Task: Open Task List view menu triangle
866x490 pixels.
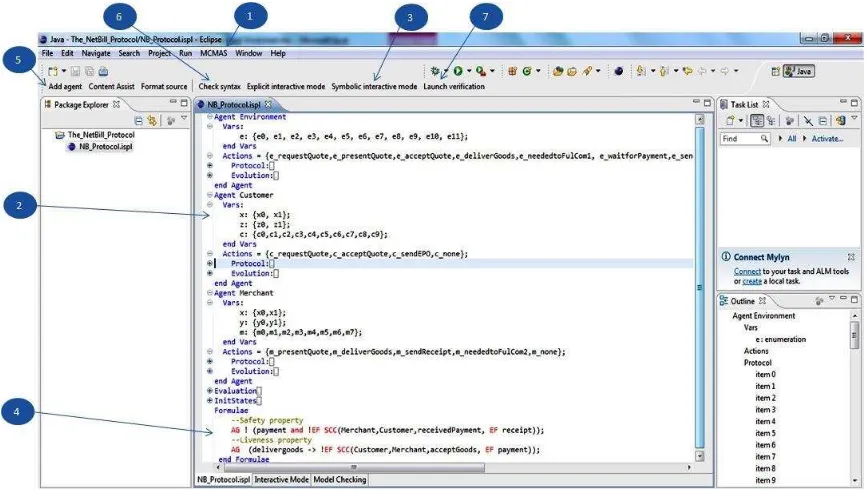Action: point(854,117)
